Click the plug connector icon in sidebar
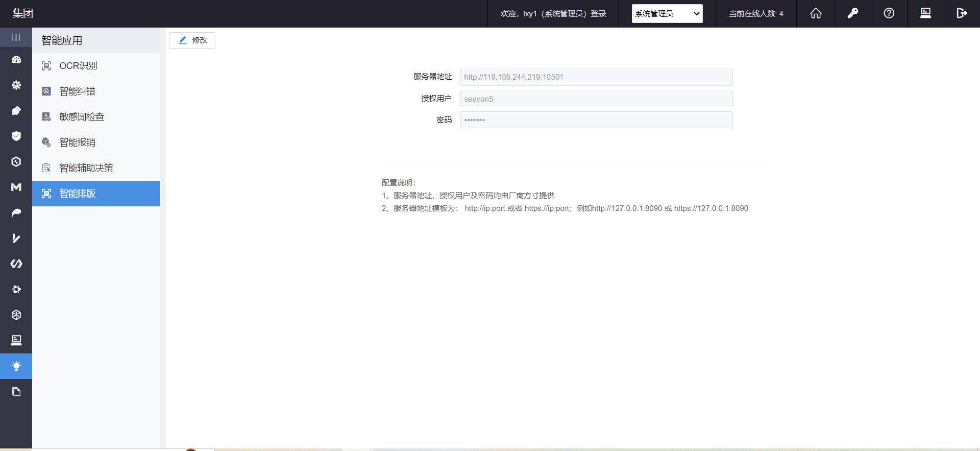980x451 pixels. click(16, 290)
